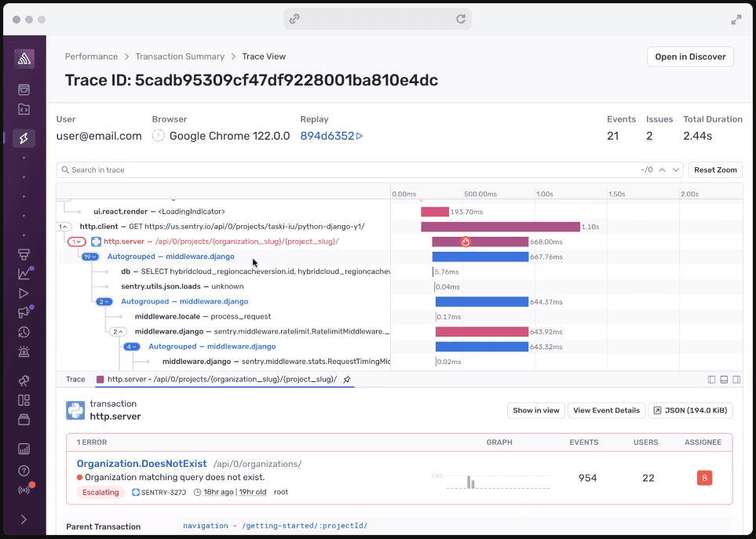Viewport: 756px width, 539px height.
Task: Click the fire error icon on http.server span
Action: pos(466,242)
